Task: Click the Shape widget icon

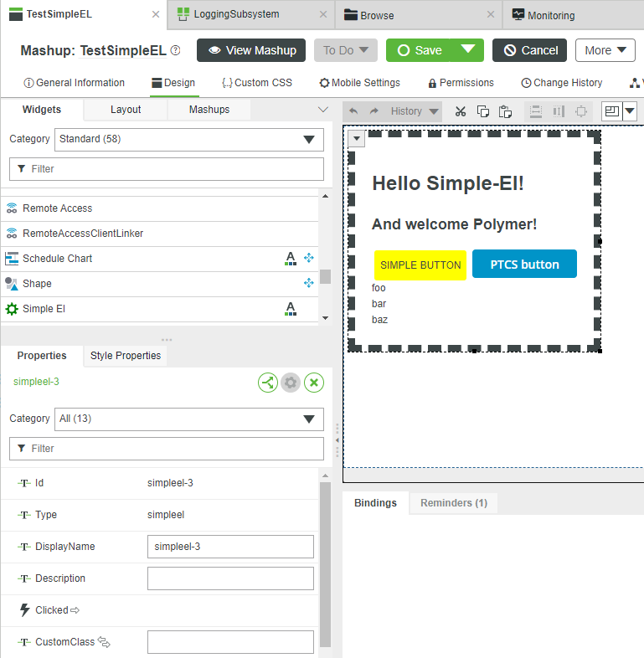Action: pyautogui.click(x=12, y=284)
